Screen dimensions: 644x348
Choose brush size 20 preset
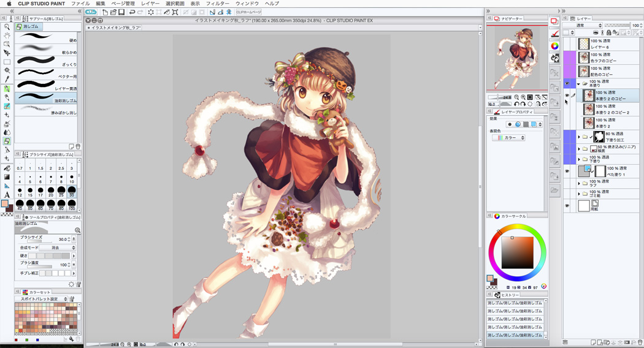[51, 191]
